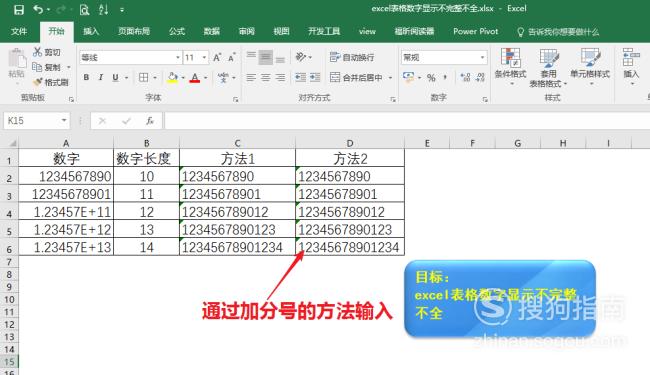The height and width of the screenshot is (375, 650).
Task: Click the fx insert function icon
Action: pyautogui.click(x=150, y=121)
